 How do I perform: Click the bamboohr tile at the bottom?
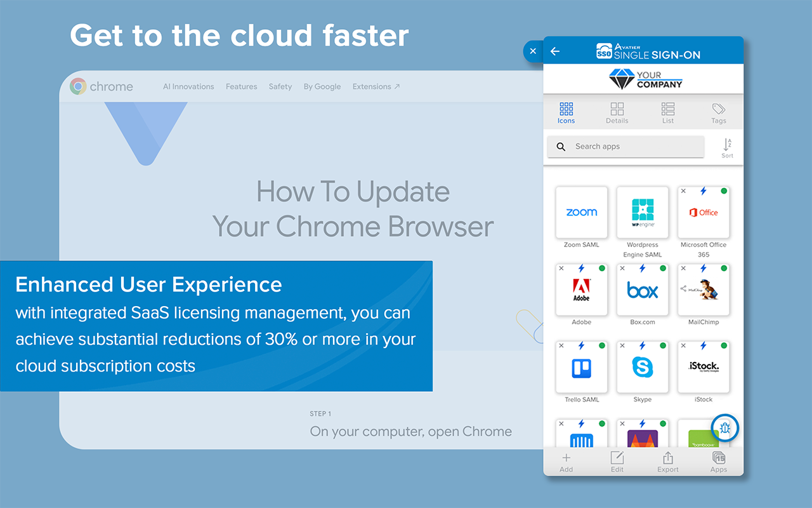[704, 433]
